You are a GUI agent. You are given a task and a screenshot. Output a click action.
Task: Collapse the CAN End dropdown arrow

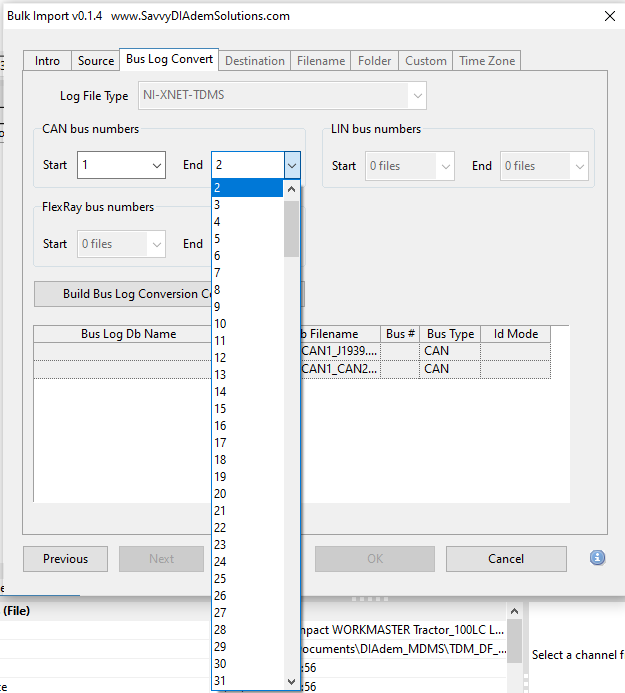291,165
